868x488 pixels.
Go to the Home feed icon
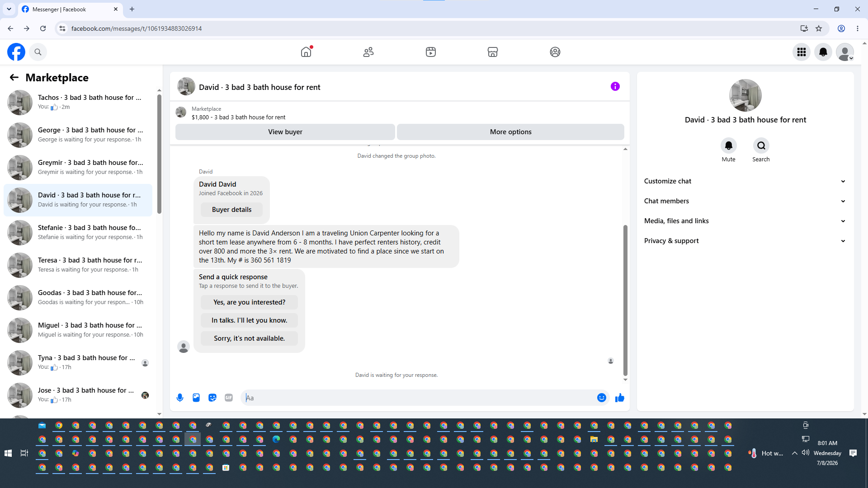306,52
